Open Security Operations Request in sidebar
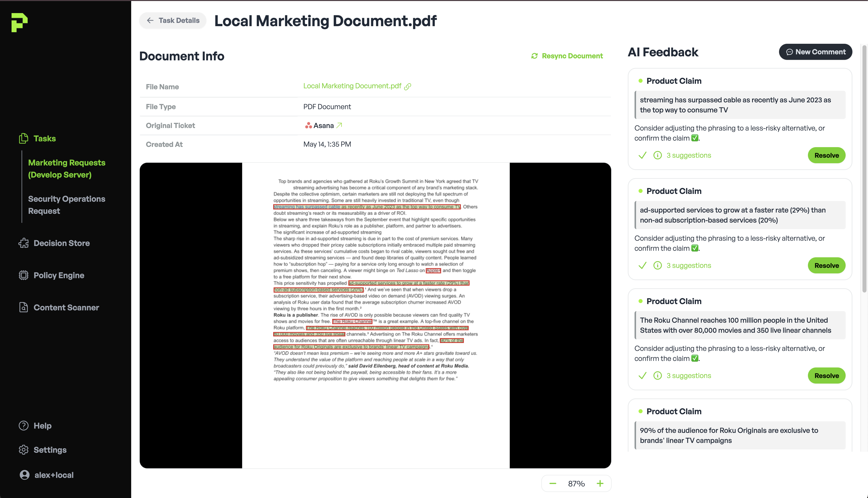This screenshot has width=868, height=498. [67, 204]
